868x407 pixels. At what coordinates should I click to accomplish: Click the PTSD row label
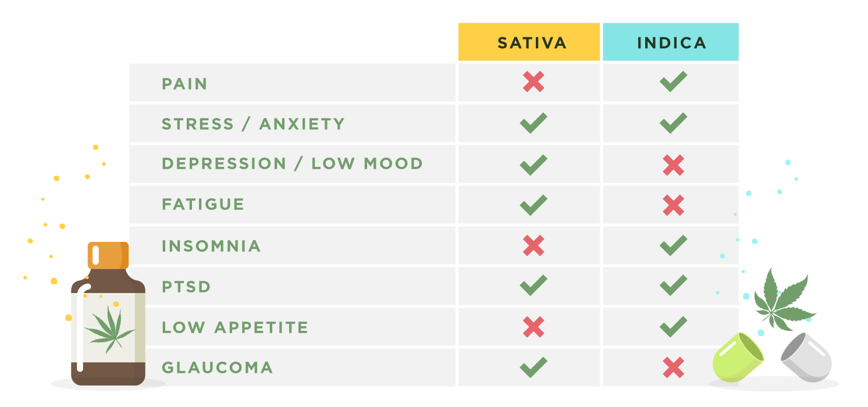[x=186, y=287]
